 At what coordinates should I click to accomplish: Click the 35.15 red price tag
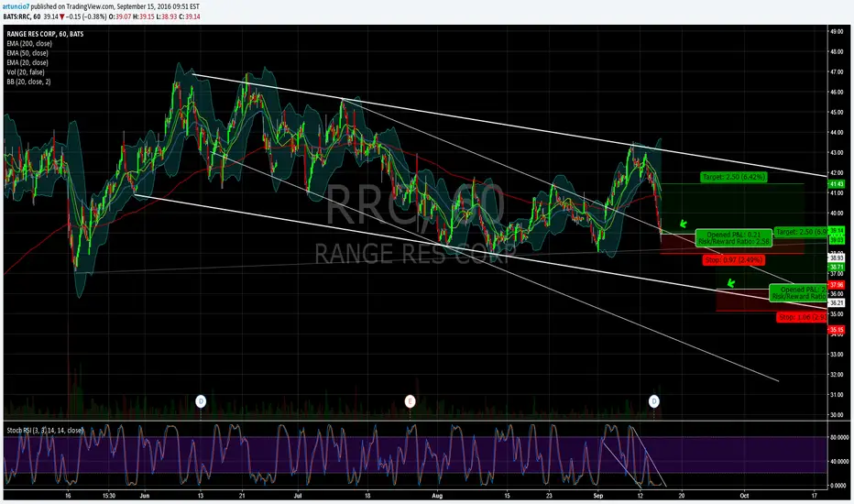(x=836, y=330)
